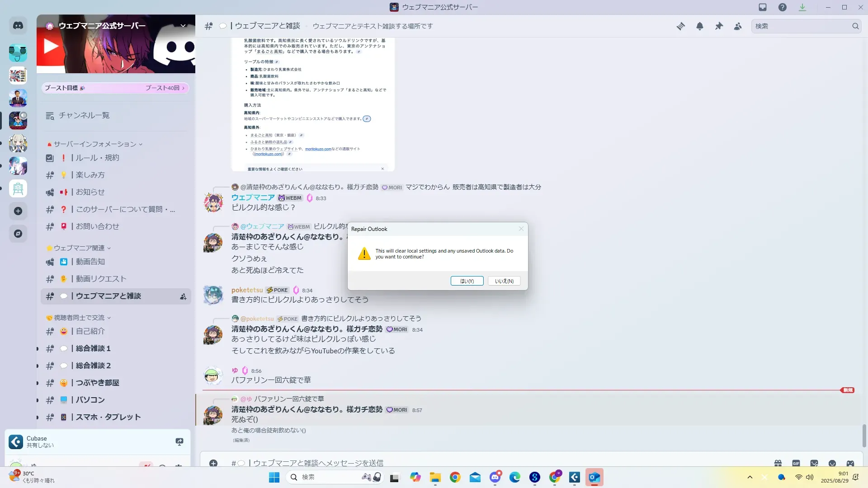
Task: Open direct messages Discord home icon
Action: (x=18, y=26)
